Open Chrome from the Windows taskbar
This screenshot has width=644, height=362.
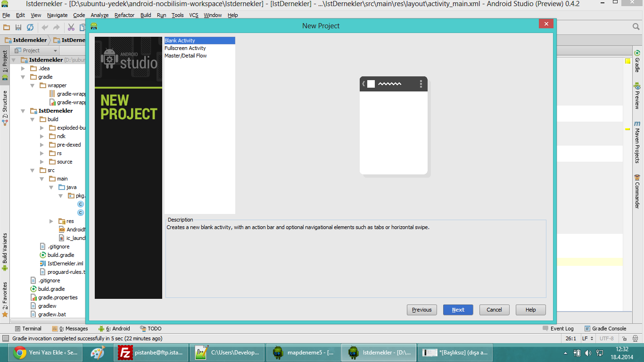point(45,352)
